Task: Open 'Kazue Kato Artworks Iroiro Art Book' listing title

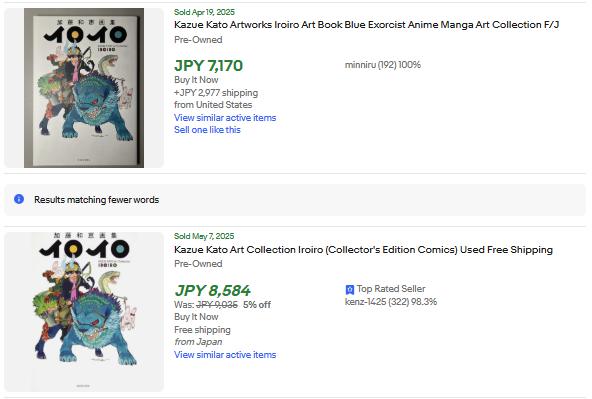Action: click(366, 25)
